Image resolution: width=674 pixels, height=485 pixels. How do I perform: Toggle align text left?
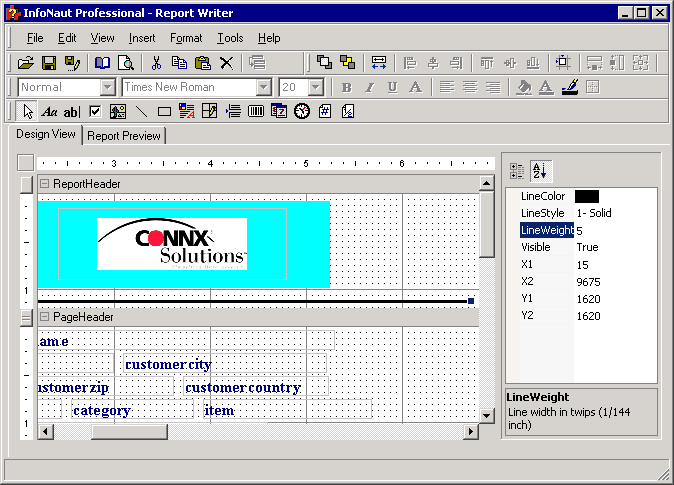tap(447, 88)
